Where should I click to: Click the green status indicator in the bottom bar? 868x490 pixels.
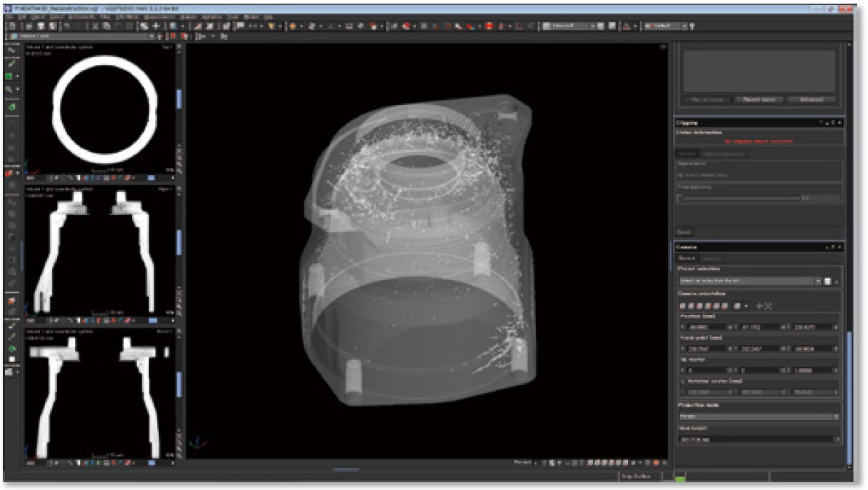(680, 478)
